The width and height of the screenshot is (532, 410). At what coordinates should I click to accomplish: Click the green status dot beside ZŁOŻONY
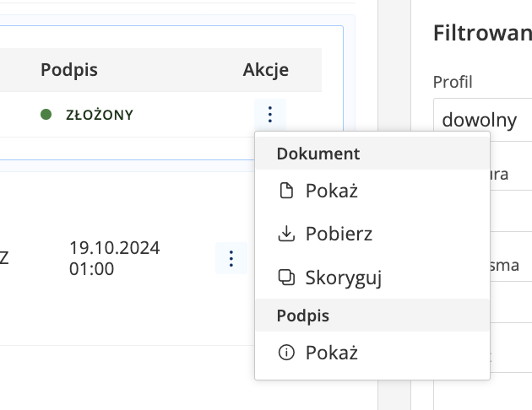46,115
